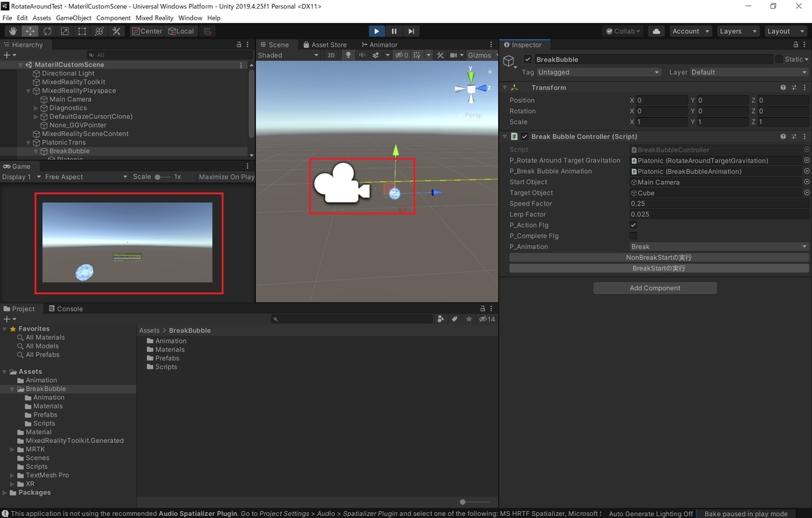812x518 pixels.
Task: Toggle grid snapping icon in toolbar
Action: [x=208, y=31]
